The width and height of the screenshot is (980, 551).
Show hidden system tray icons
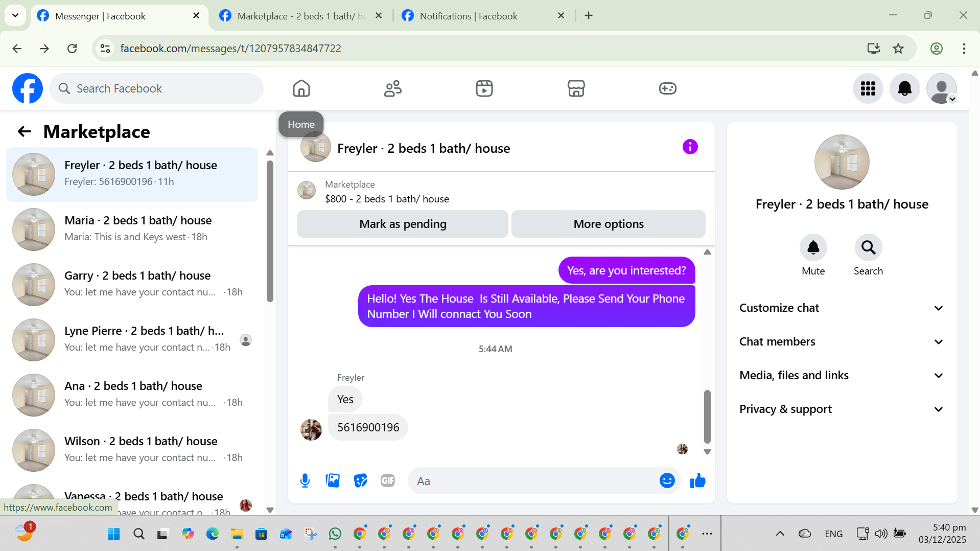point(780,534)
